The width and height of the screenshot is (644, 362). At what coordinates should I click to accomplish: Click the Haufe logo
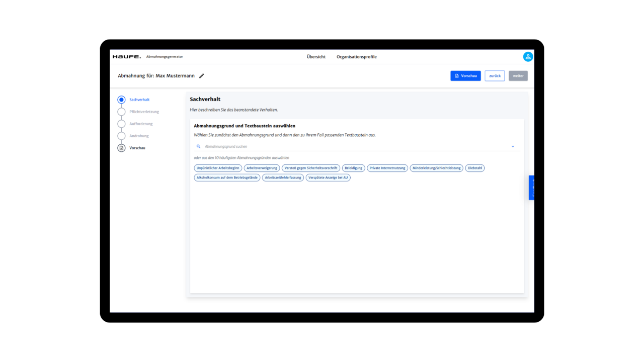click(x=127, y=57)
